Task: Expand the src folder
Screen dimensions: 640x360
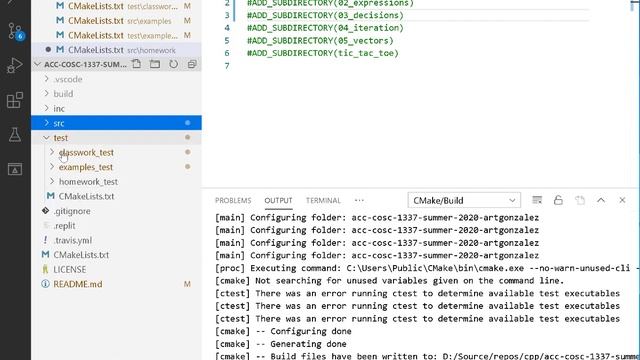Action: pos(116,123)
